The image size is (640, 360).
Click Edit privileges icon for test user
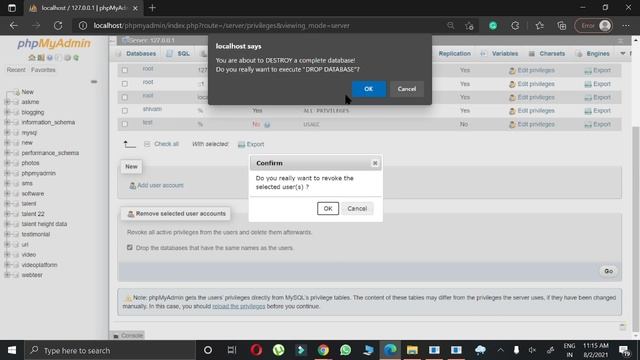[512, 124]
